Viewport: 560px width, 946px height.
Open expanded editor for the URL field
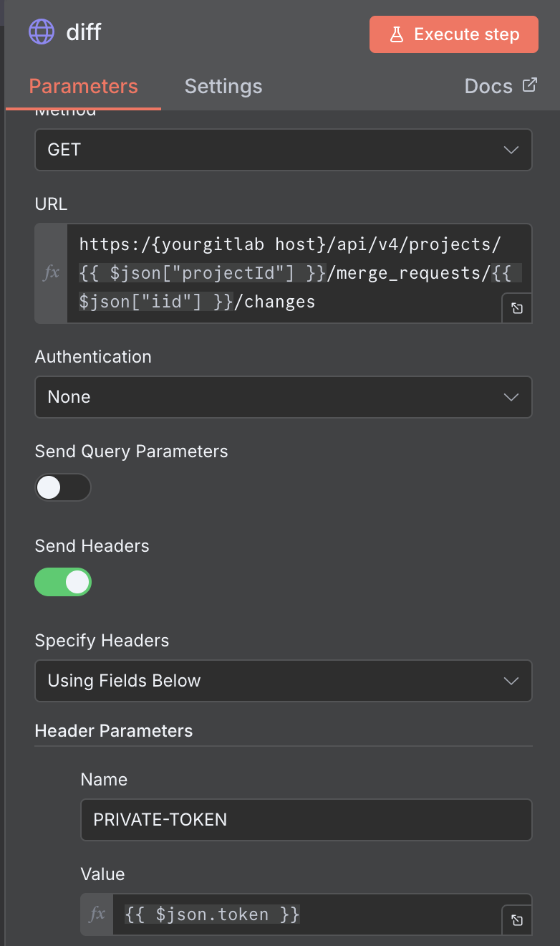516,309
